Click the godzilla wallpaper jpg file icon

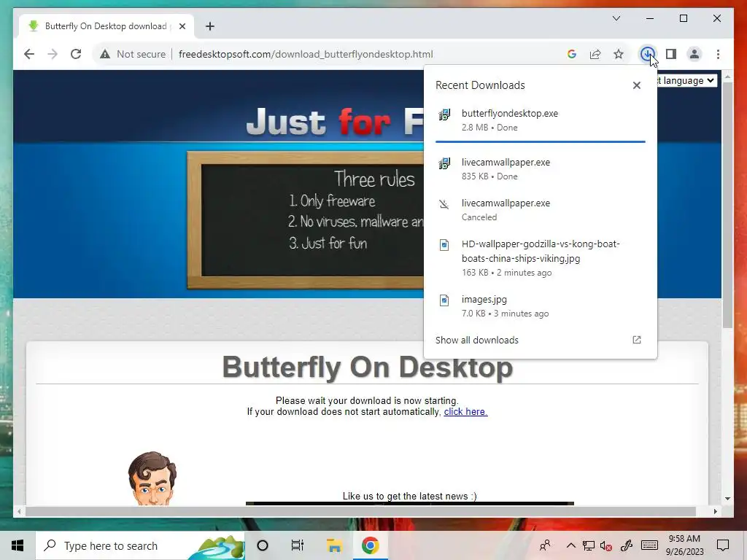point(444,245)
